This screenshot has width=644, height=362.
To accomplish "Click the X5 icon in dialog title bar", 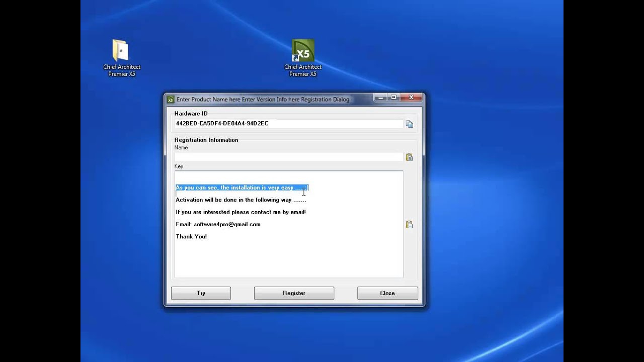I will tap(171, 100).
